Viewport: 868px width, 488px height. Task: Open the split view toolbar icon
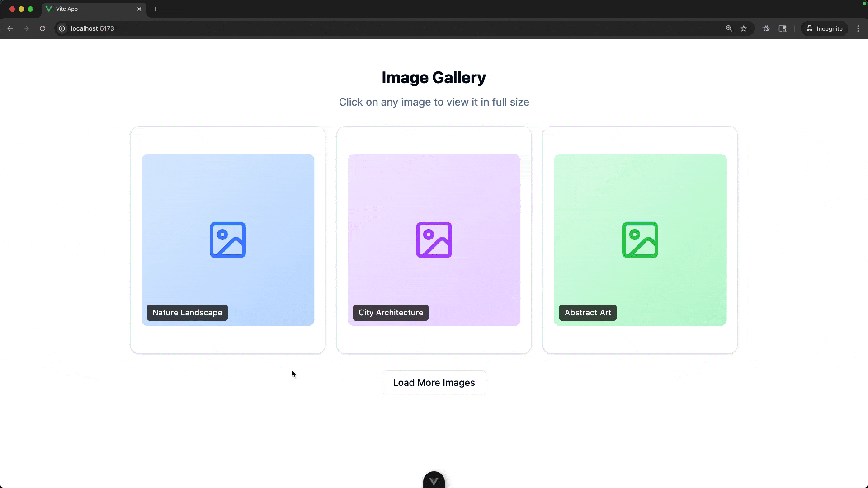(x=783, y=28)
